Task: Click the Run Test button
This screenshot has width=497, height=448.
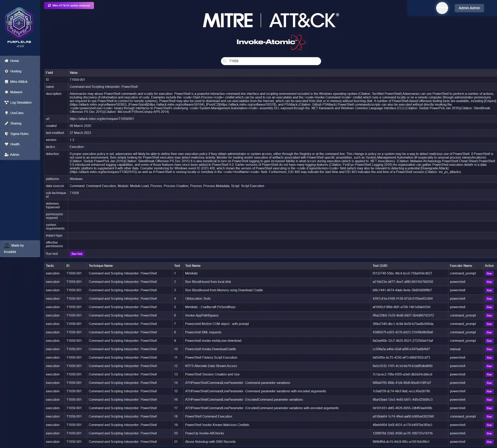Action: [x=77, y=254]
